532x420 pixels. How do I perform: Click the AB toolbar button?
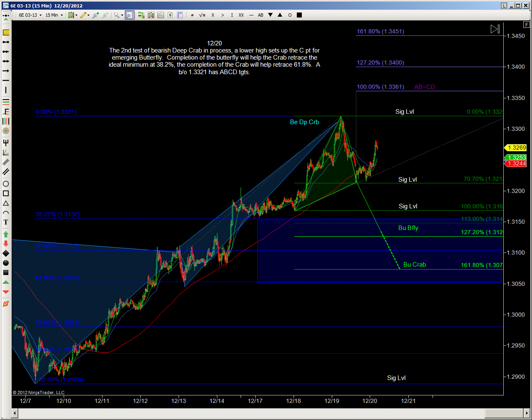coord(261,15)
